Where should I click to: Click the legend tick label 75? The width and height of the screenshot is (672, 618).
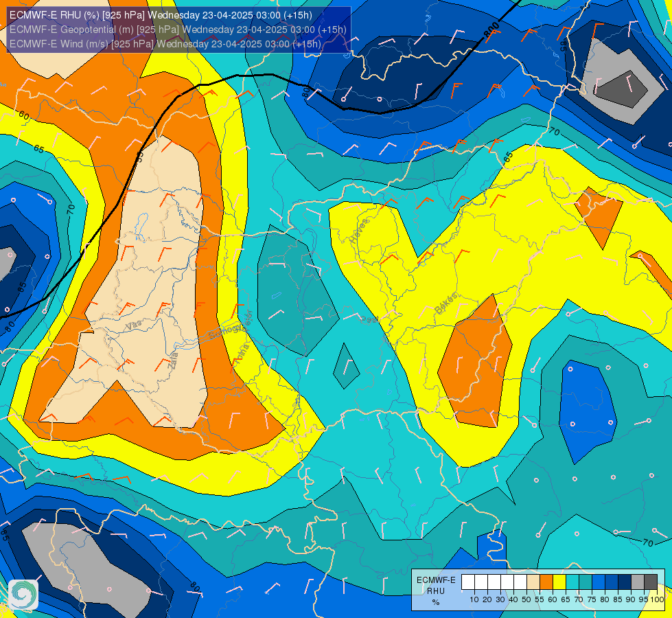(x=592, y=599)
